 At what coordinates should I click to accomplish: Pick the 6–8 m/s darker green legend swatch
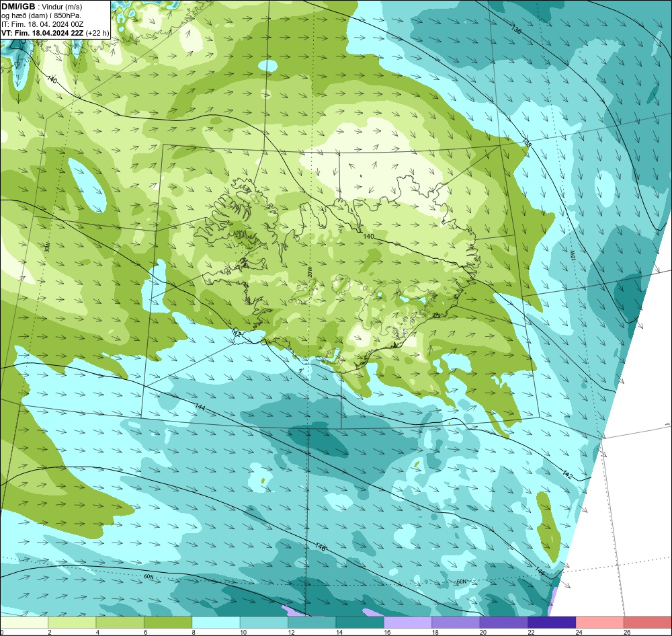[168, 622]
